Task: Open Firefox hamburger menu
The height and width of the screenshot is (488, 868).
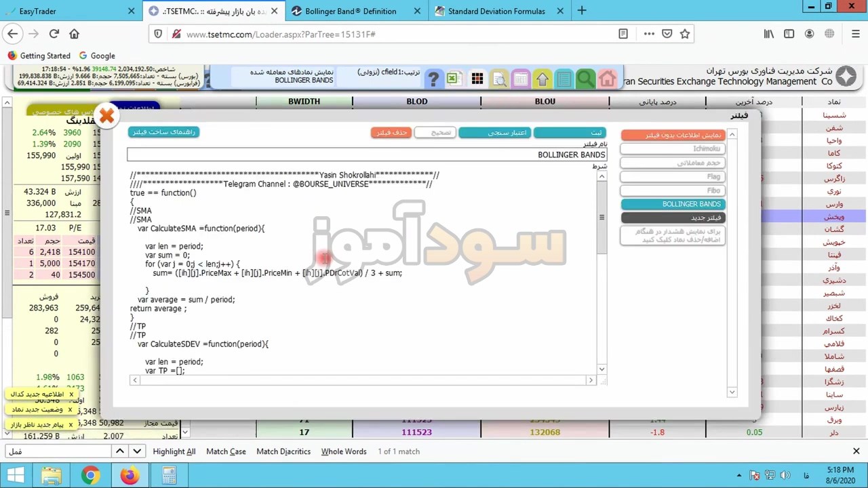Action: coord(855,34)
